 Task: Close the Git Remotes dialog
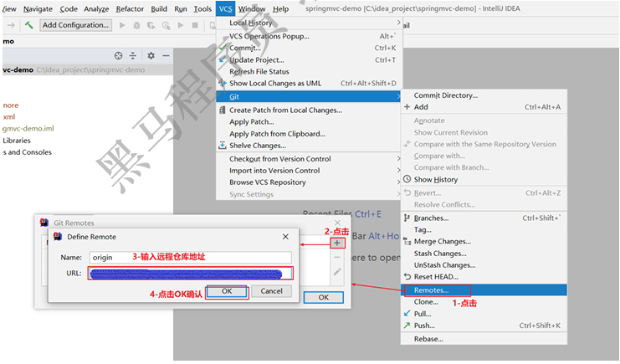point(337,223)
